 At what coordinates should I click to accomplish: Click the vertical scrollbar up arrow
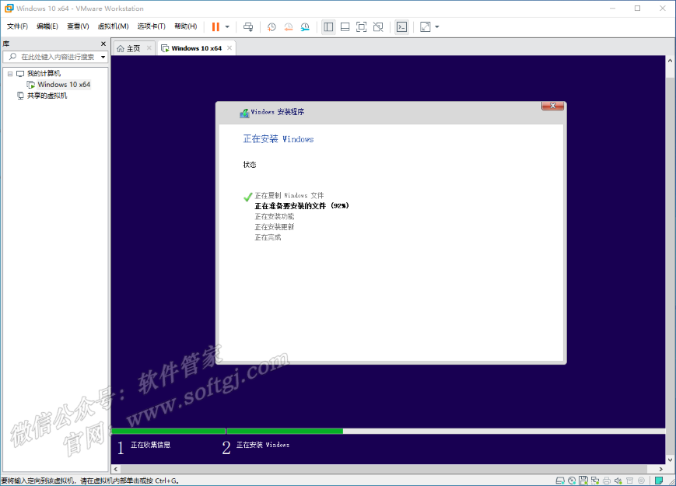click(x=670, y=61)
